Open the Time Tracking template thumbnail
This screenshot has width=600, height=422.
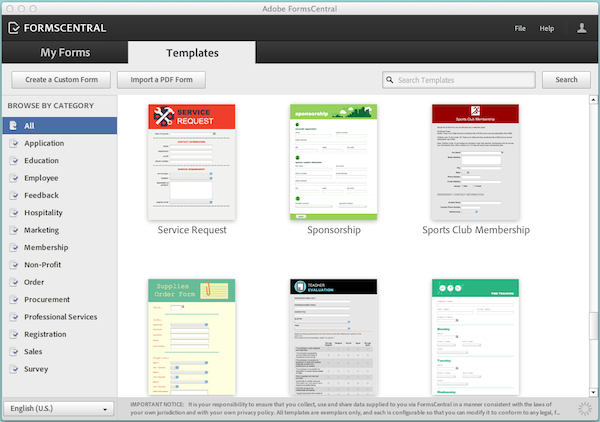click(475, 337)
